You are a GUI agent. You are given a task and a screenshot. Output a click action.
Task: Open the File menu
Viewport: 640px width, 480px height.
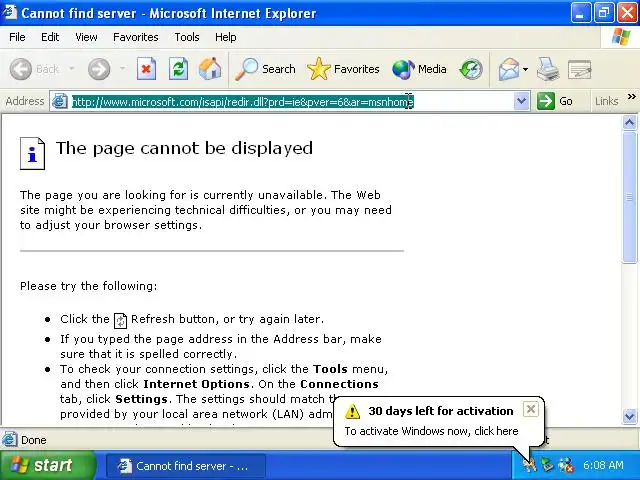click(x=17, y=37)
